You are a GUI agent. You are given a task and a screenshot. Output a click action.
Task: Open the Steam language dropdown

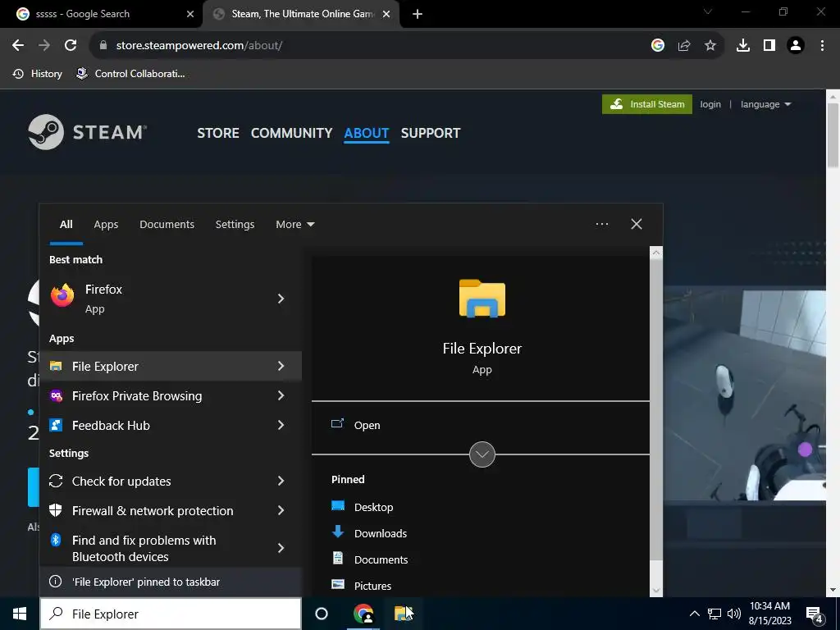point(766,104)
